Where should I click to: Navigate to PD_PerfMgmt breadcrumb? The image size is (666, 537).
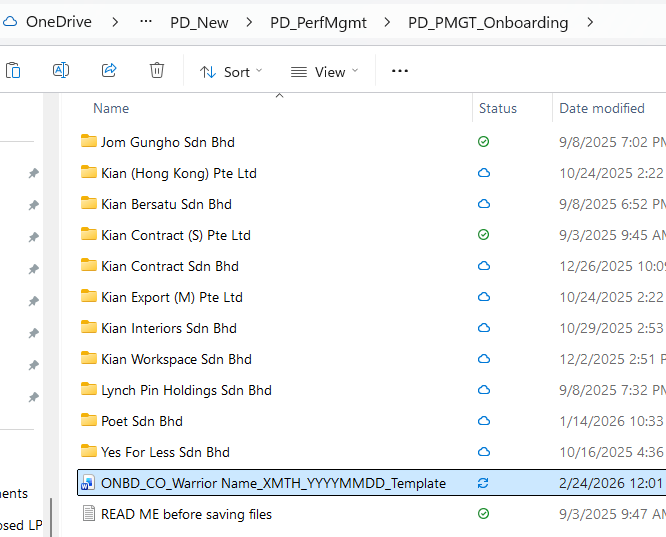click(x=320, y=22)
